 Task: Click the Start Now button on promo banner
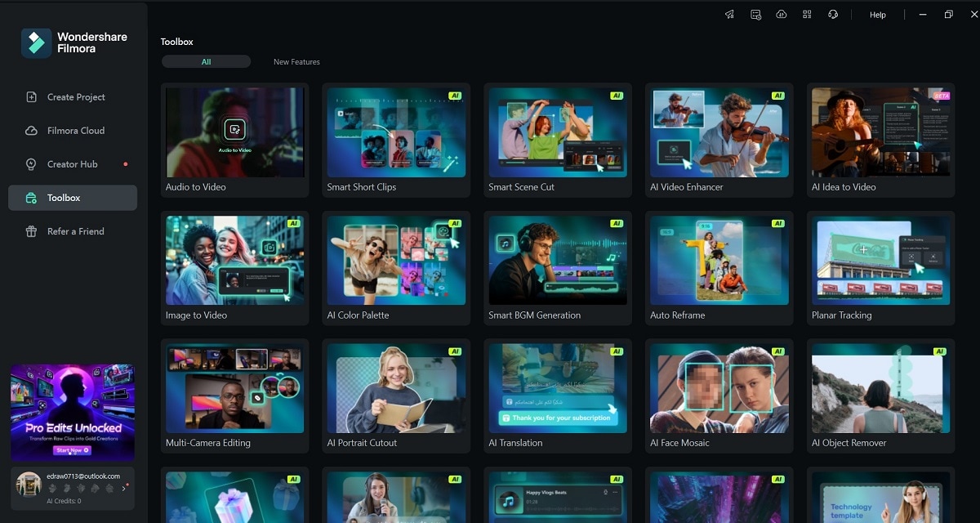click(72, 450)
